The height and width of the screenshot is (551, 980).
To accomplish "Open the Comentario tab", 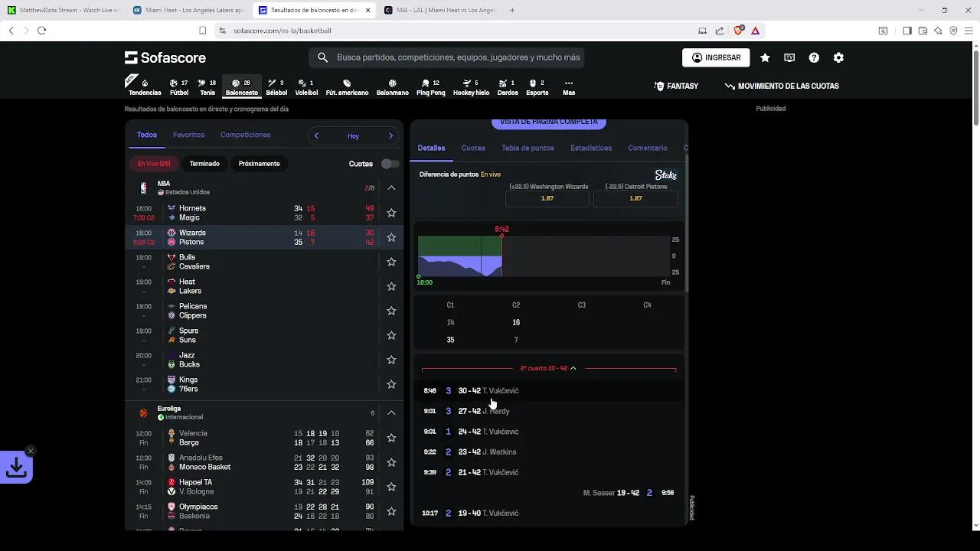I will (648, 148).
